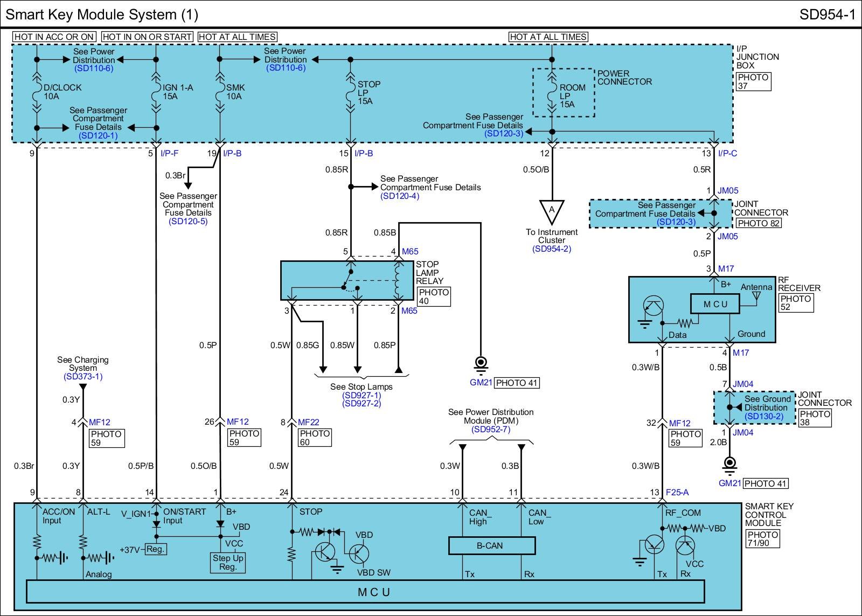Open PHOTO 52 for RF Receiver
The image size is (862, 616).
(x=795, y=303)
